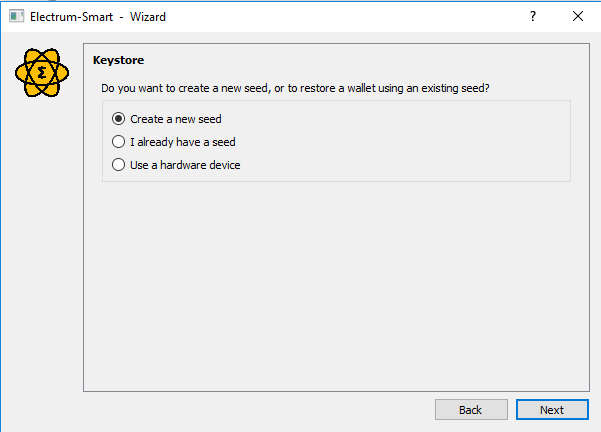
Task: Click the Back button
Action: click(x=471, y=410)
